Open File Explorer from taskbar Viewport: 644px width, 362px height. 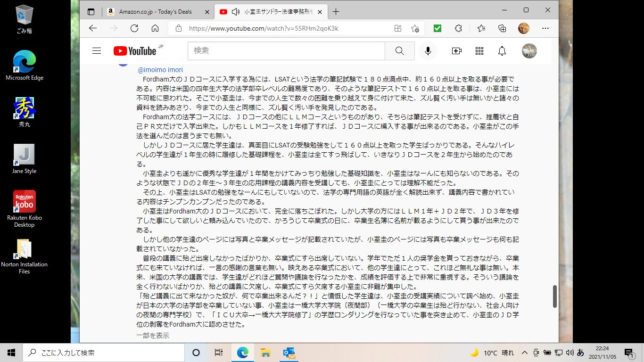(265, 353)
